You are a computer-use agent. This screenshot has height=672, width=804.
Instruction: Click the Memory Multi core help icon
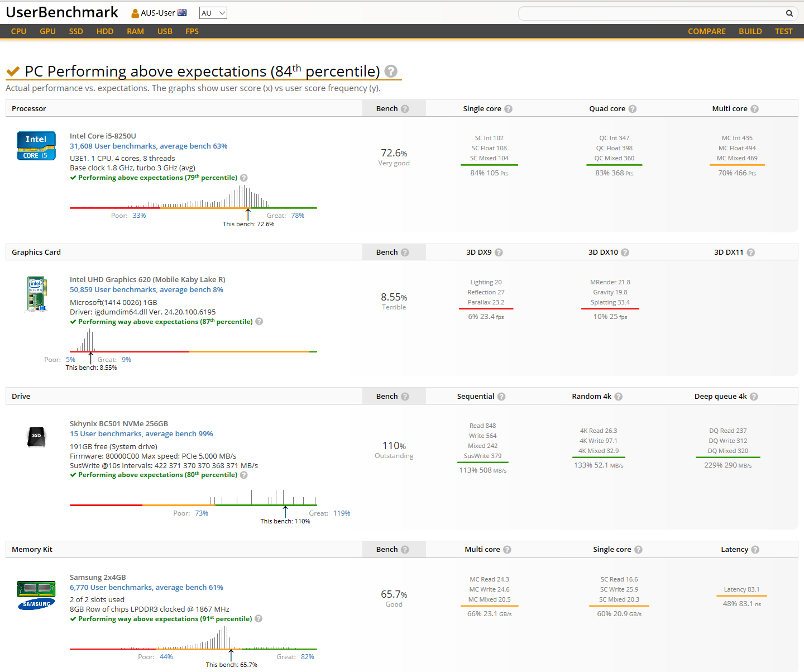(x=507, y=550)
